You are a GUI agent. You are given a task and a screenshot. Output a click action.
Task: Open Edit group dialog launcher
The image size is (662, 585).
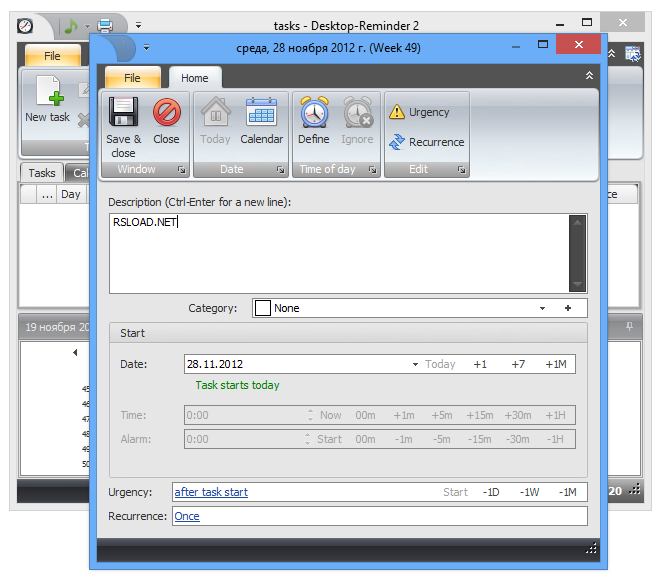coord(461,170)
